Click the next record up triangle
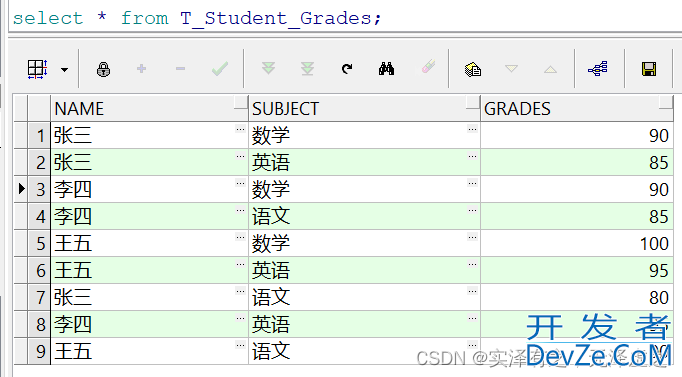Screen dimensions: 682x377 pos(550,69)
